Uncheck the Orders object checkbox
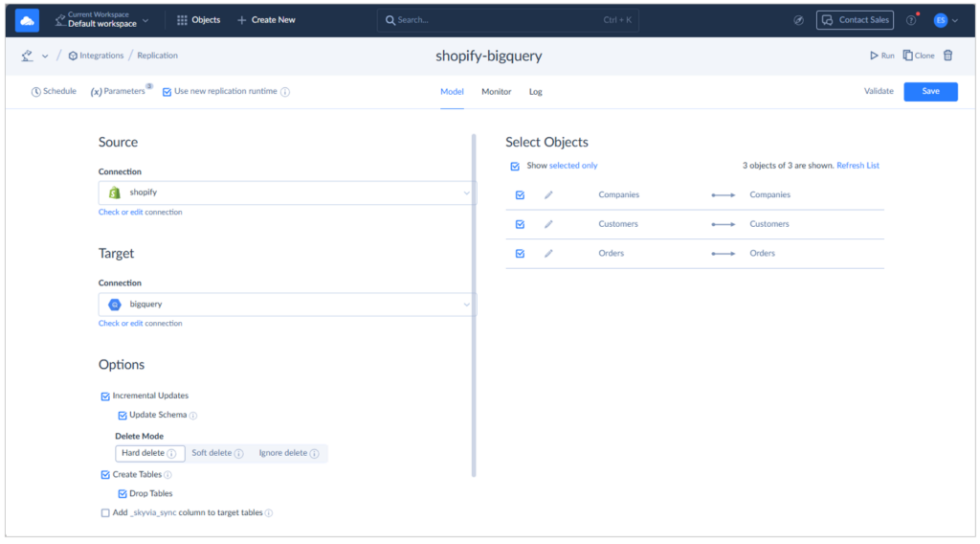The width and height of the screenshot is (980, 544). (520, 254)
